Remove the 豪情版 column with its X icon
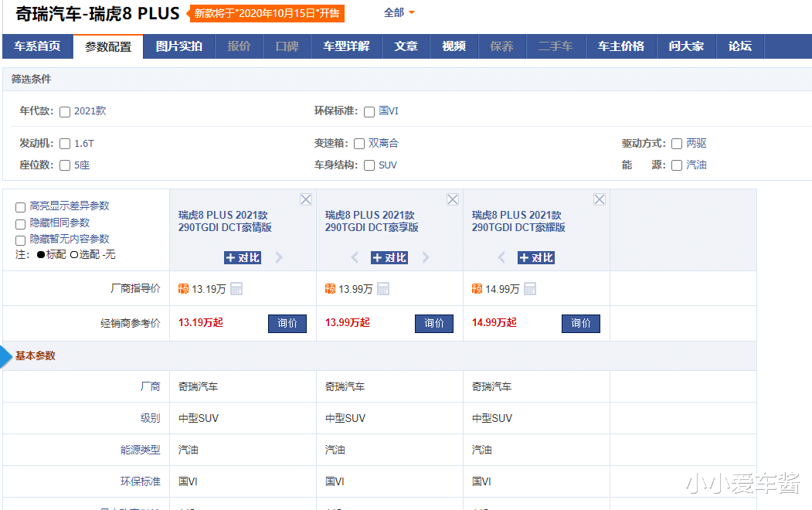The height and width of the screenshot is (510, 812). [x=306, y=199]
